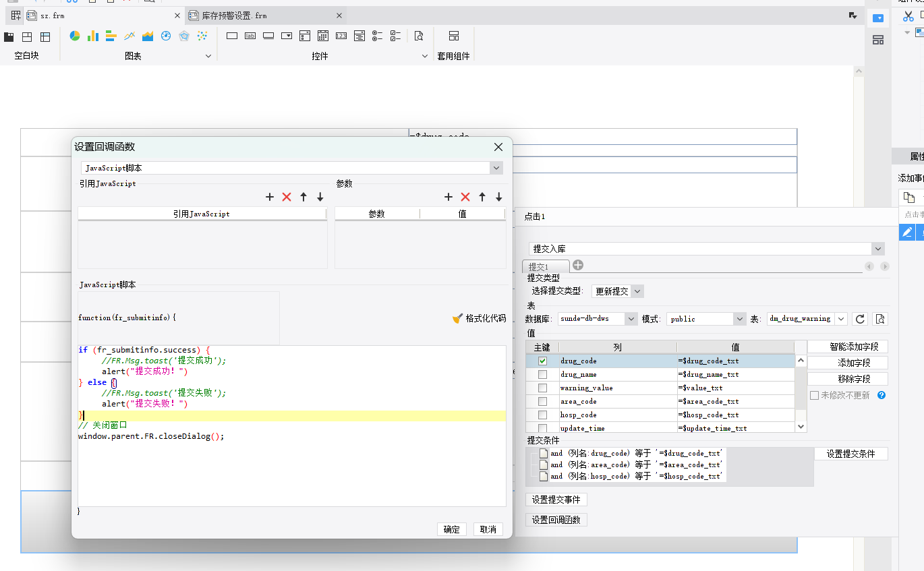The image size is (924, 571).
Task: Delete selected referenced JavaScript entry
Action: 287,197
